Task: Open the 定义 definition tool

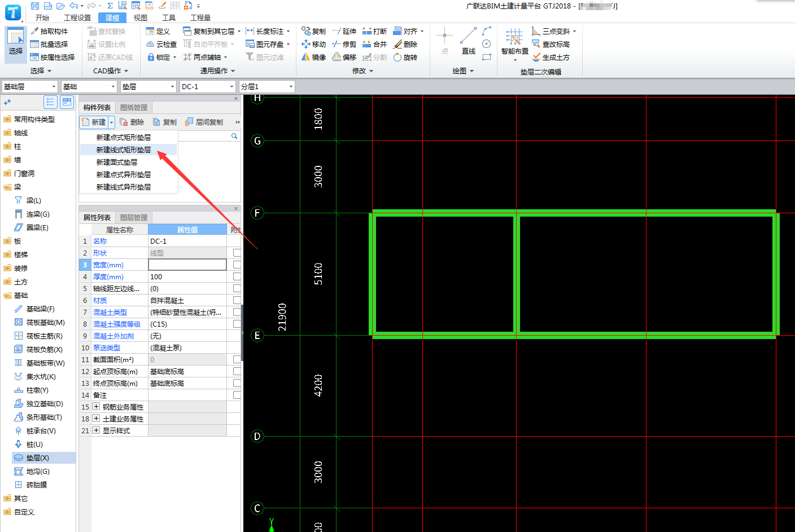Action: click(x=158, y=31)
